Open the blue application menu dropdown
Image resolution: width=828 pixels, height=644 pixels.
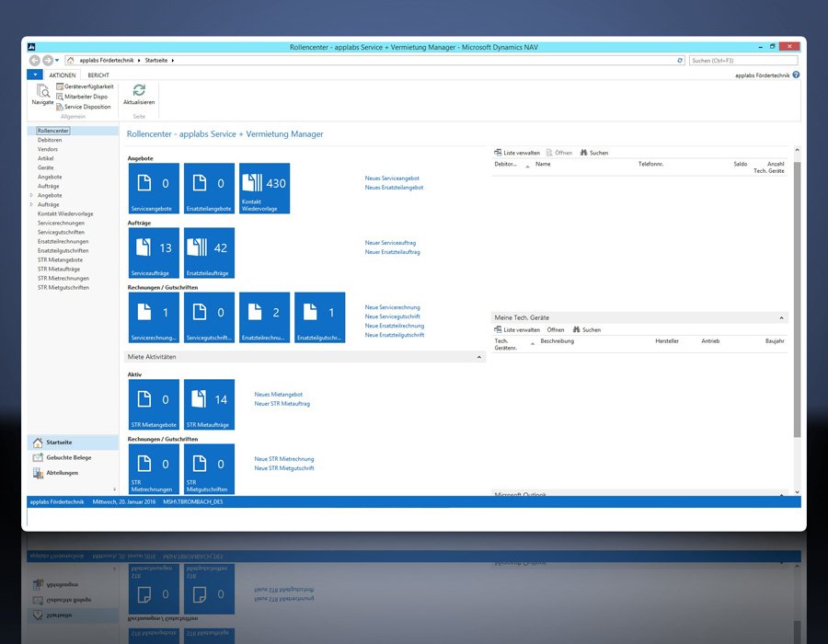point(35,75)
